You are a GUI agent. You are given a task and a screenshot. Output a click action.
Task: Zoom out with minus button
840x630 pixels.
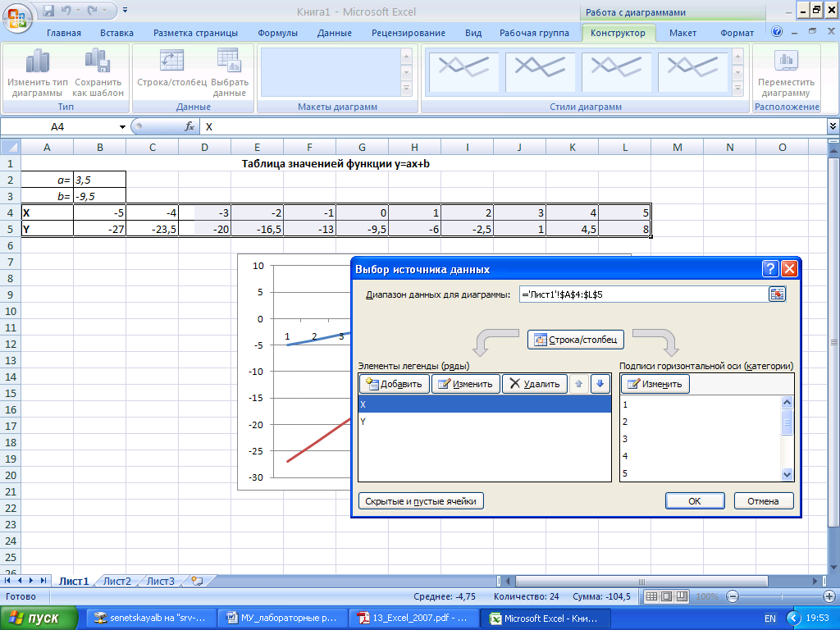733,596
